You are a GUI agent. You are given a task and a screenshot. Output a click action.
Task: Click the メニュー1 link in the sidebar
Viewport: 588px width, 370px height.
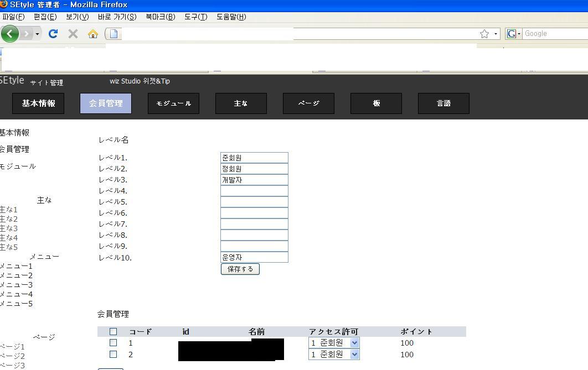click(17, 266)
